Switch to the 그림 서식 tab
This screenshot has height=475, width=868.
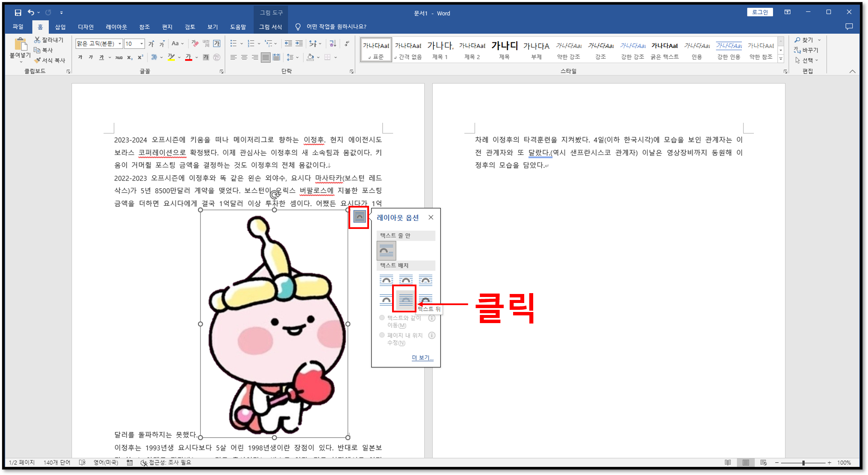pyautogui.click(x=270, y=27)
